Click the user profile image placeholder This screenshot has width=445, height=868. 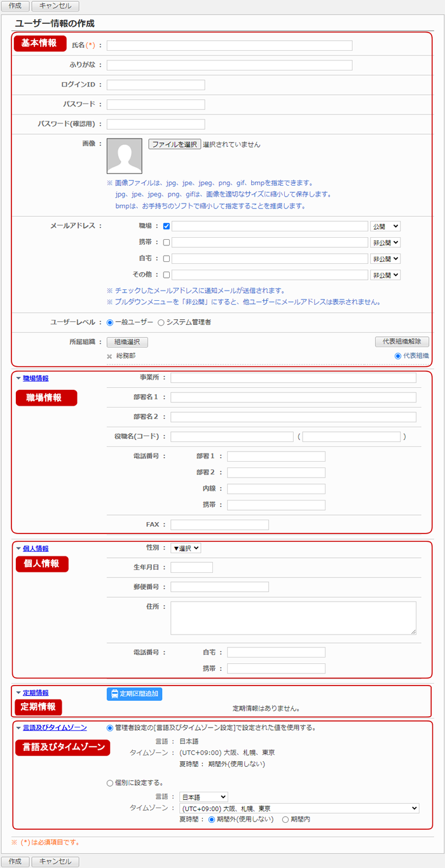[x=124, y=156]
